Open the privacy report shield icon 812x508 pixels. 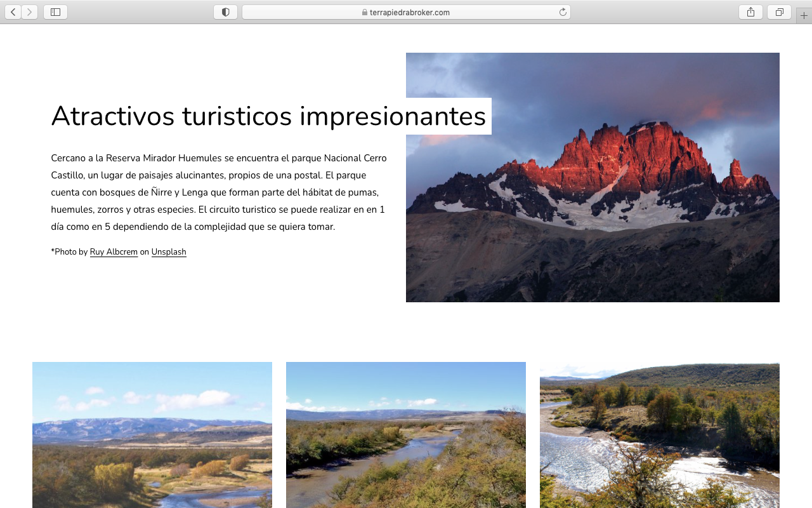(225, 12)
